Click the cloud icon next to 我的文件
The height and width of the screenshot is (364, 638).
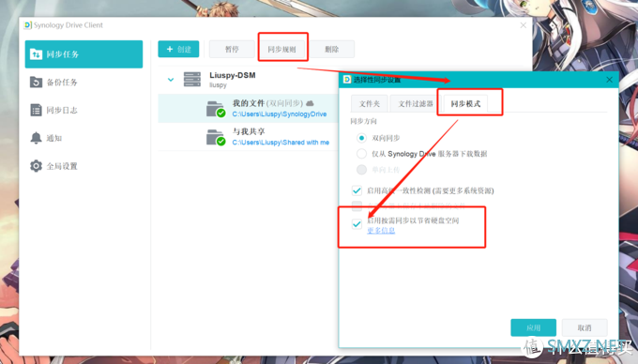(x=310, y=103)
